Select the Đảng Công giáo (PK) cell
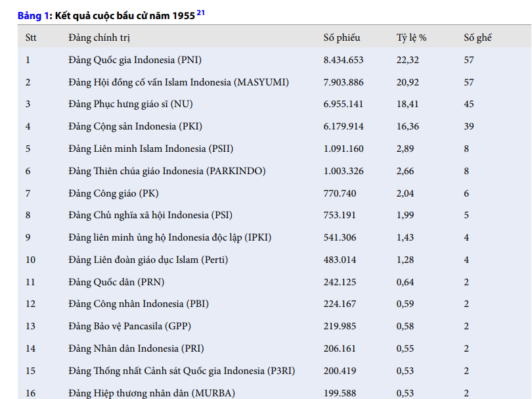 click(114, 193)
